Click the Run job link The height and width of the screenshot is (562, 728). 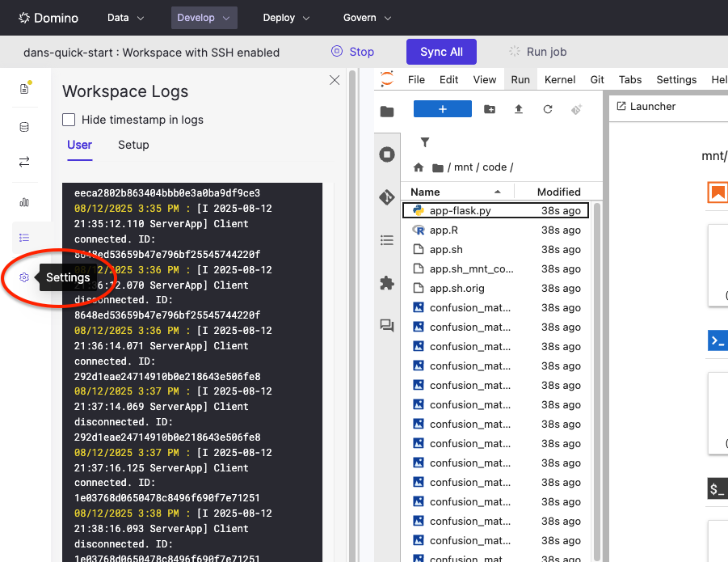(x=546, y=52)
